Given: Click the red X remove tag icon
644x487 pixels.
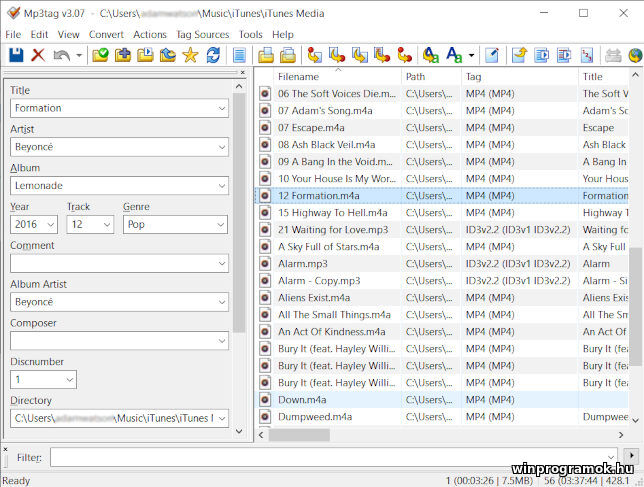Looking at the screenshot, I should click(x=38, y=55).
